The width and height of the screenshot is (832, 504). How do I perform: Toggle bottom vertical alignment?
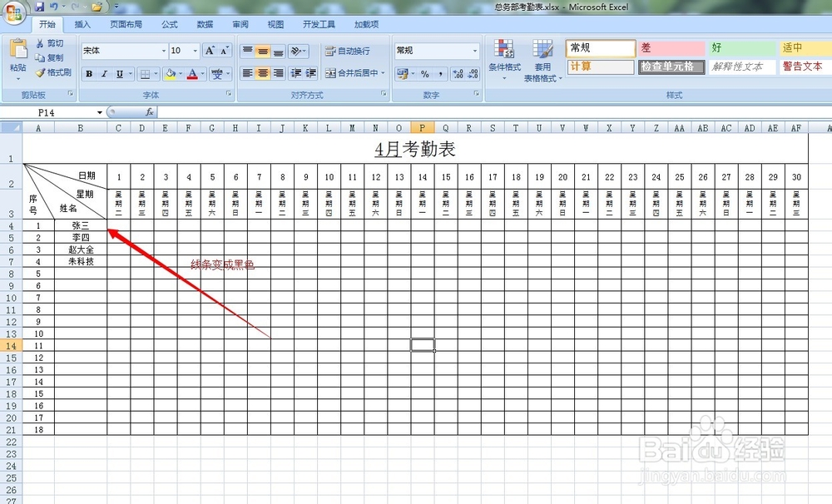point(279,51)
